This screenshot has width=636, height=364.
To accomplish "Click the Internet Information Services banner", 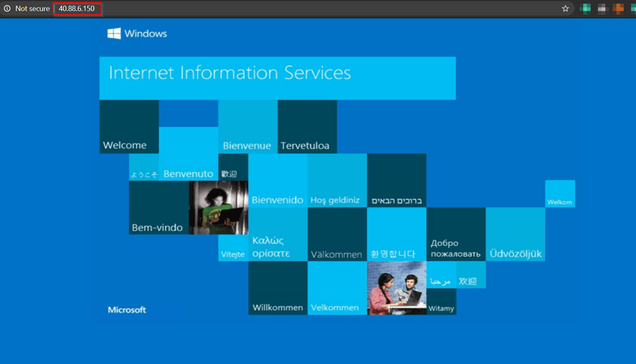I will (x=278, y=78).
